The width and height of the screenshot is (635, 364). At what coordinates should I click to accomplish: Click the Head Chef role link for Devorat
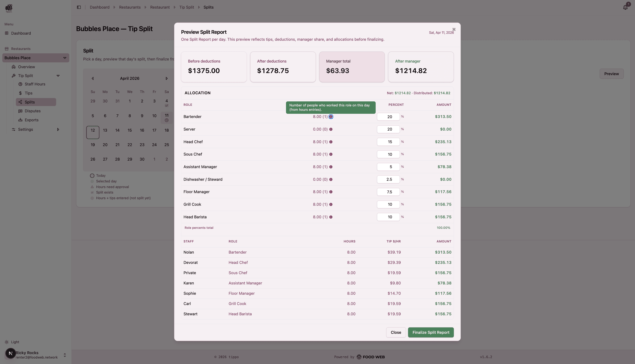[x=238, y=262]
